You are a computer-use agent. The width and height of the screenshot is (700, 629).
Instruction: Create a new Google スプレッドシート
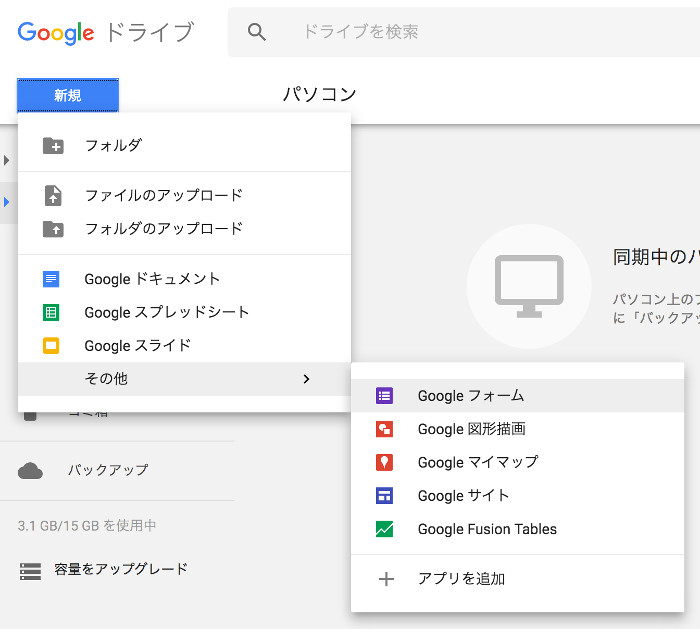[184, 312]
